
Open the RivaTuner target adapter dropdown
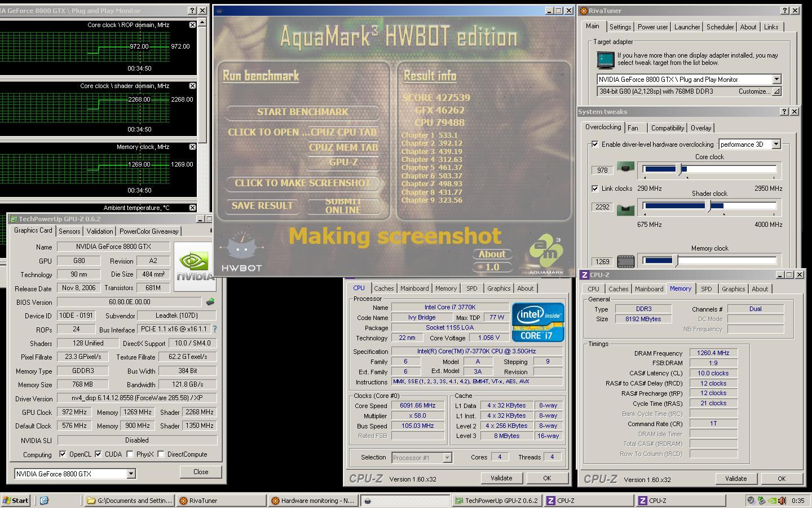tap(776, 80)
